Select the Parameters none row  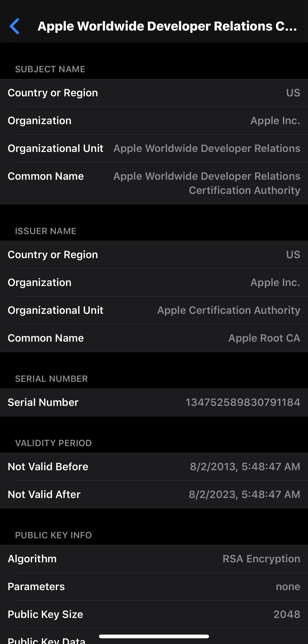154,586
